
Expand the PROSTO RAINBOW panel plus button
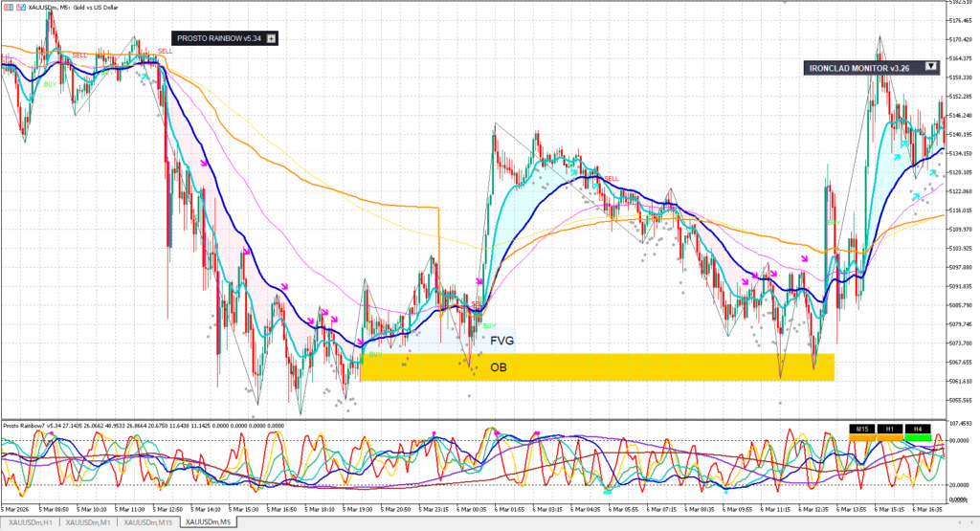[272, 38]
